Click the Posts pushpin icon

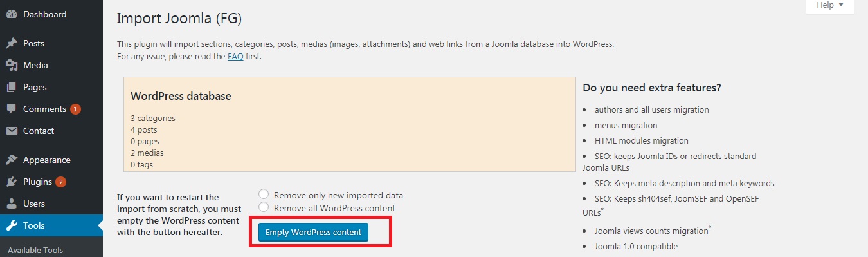(12, 43)
